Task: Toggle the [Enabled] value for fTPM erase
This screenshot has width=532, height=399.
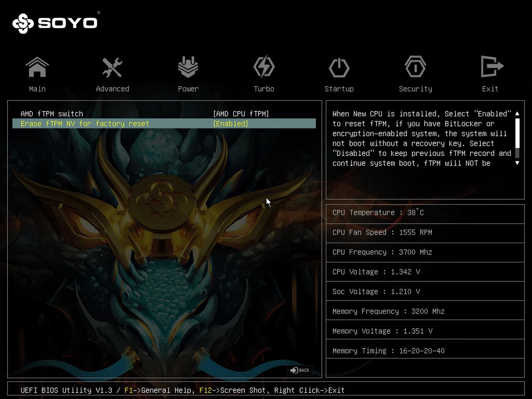Action: (x=231, y=124)
